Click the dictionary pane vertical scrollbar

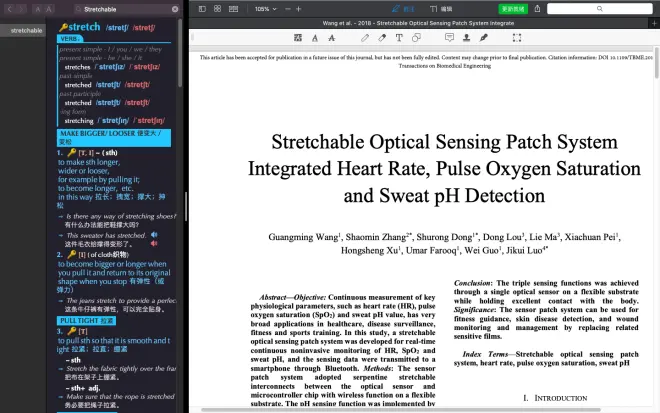pyautogui.click(x=180, y=53)
